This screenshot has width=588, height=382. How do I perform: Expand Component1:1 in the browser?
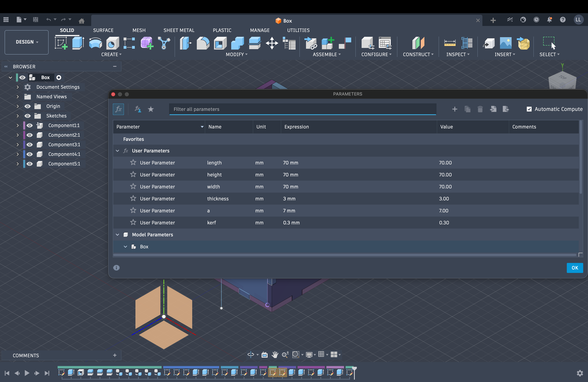[18, 125]
